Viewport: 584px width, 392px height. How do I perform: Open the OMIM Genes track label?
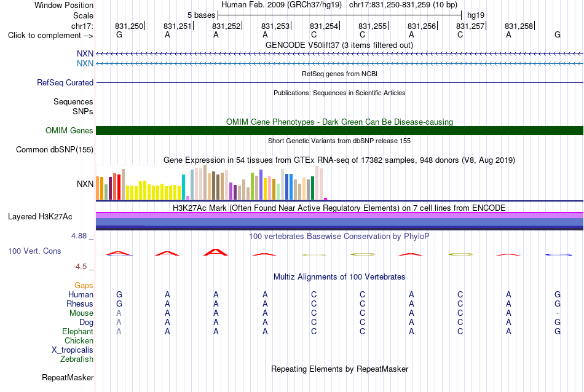click(69, 131)
